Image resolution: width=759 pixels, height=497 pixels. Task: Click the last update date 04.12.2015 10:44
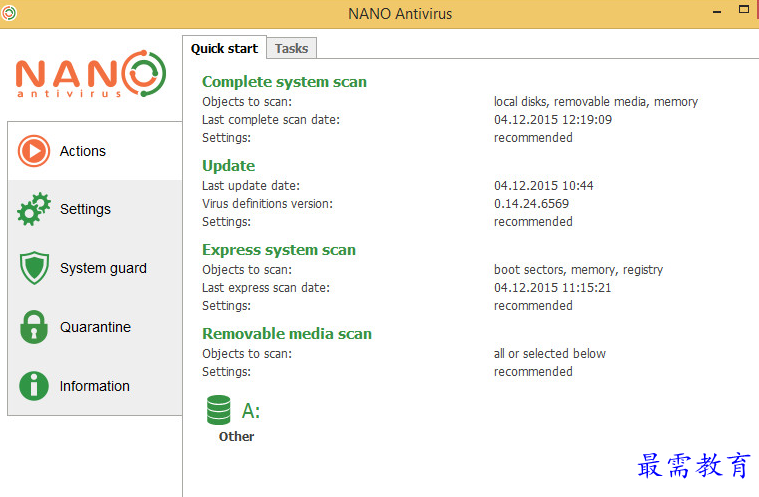[x=544, y=185]
